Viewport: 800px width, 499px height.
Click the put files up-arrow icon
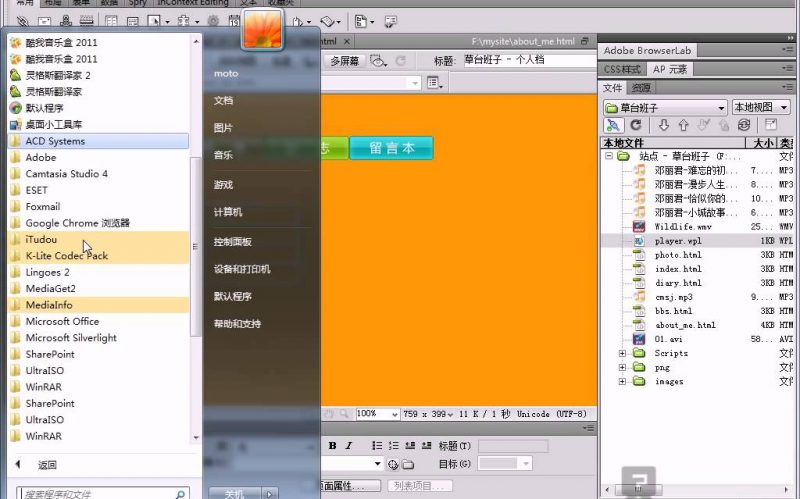[683, 125]
